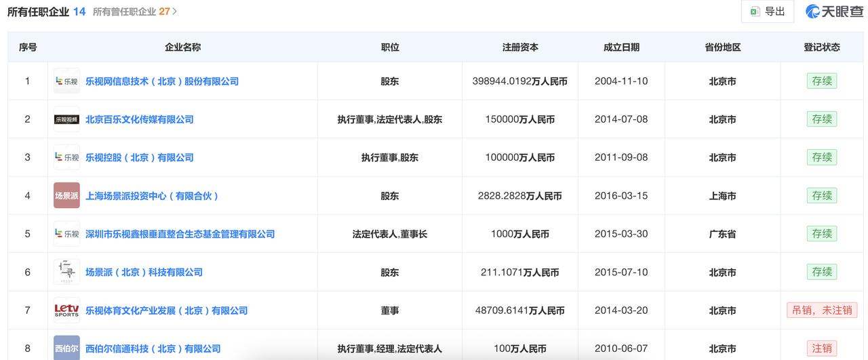
Task: Click the 2828.2828万人民币 capital cell
Action: coord(520,196)
